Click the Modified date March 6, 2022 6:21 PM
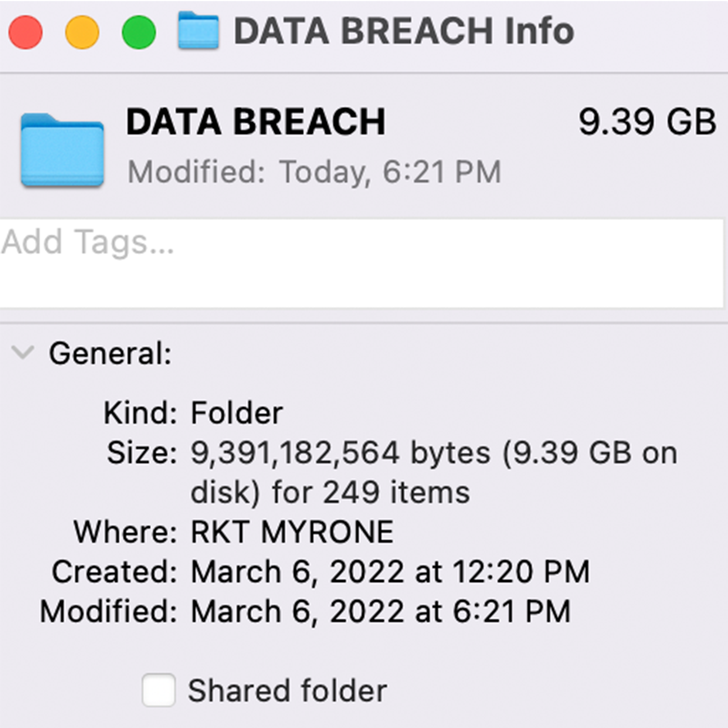The width and height of the screenshot is (728, 728). [x=381, y=612]
